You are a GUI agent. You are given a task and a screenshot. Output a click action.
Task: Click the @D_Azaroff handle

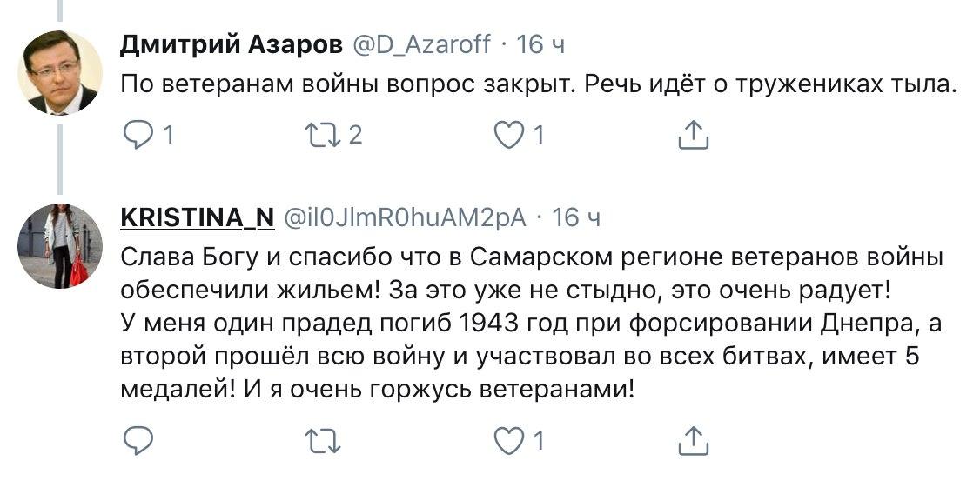tap(421, 43)
